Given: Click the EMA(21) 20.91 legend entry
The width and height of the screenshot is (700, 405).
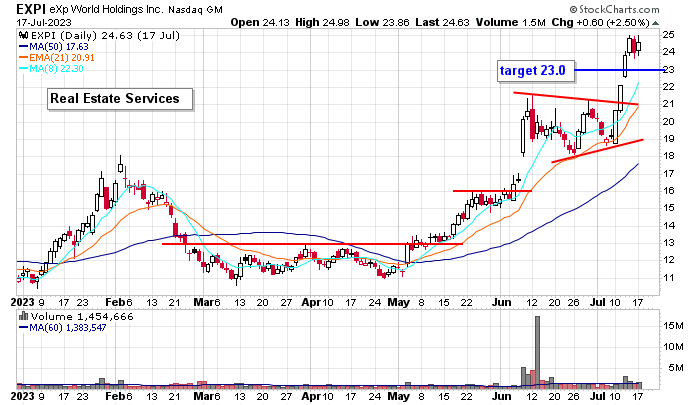Looking at the screenshot, I should click(x=62, y=58).
